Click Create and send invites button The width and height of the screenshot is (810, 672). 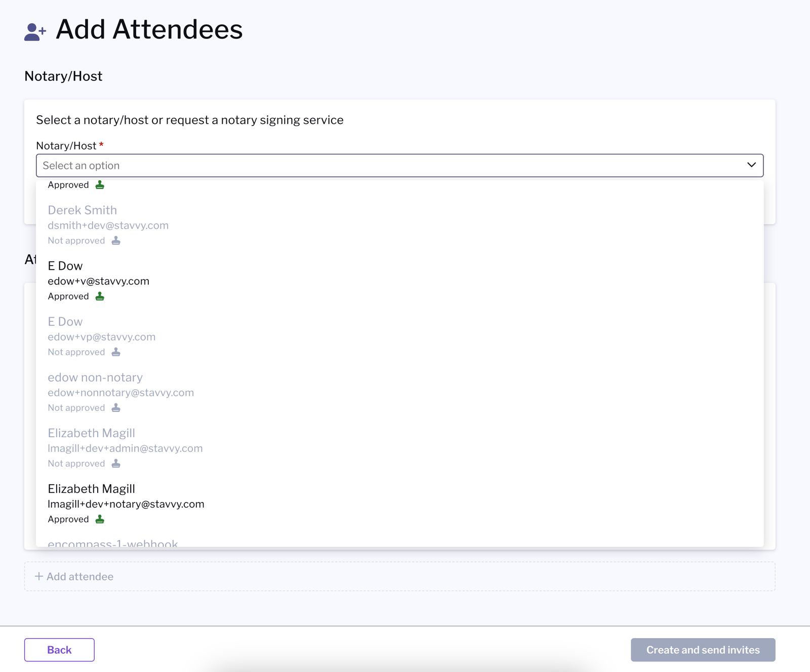click(703, 650)
